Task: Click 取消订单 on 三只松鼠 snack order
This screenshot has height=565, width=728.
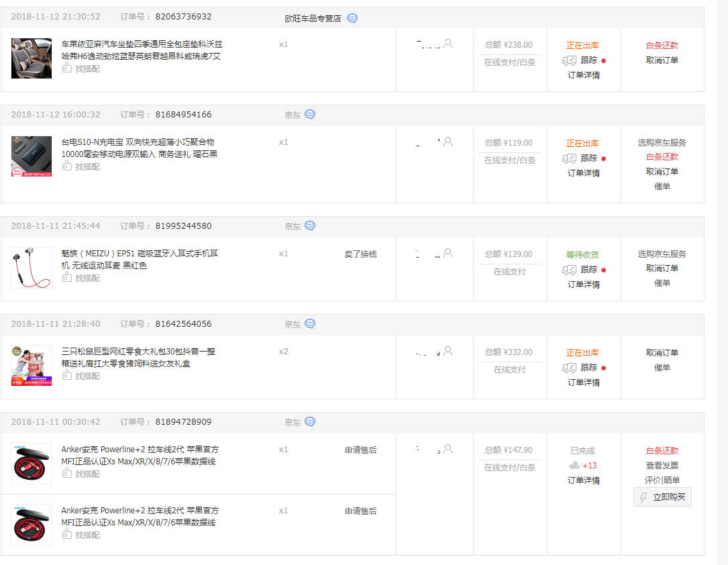Action: coord(662,353)
